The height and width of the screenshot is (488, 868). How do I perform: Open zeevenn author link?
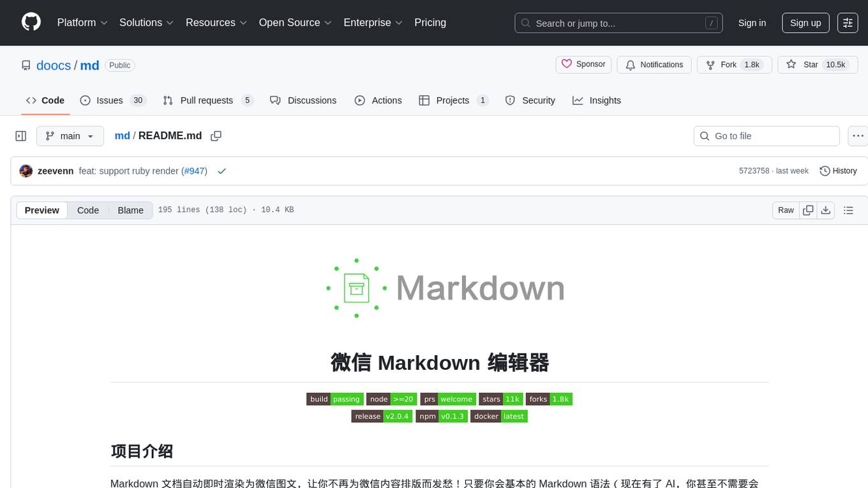[x=56, y=171]
